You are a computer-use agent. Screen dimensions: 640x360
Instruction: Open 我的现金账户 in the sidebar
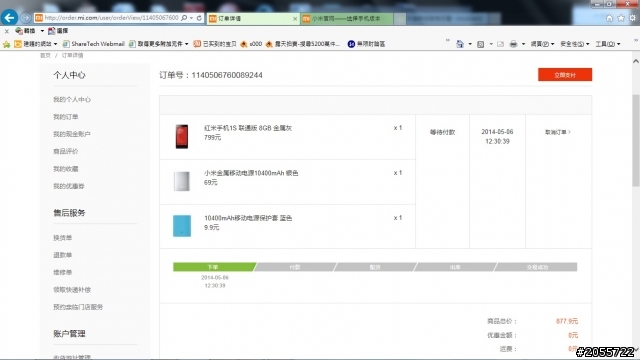(72, 134)
